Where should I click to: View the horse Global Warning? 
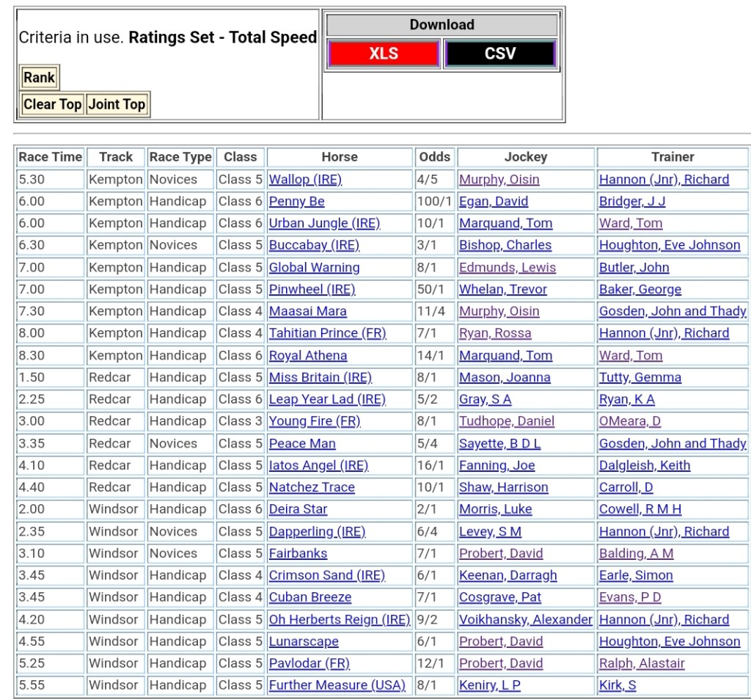tap(314, 268)
